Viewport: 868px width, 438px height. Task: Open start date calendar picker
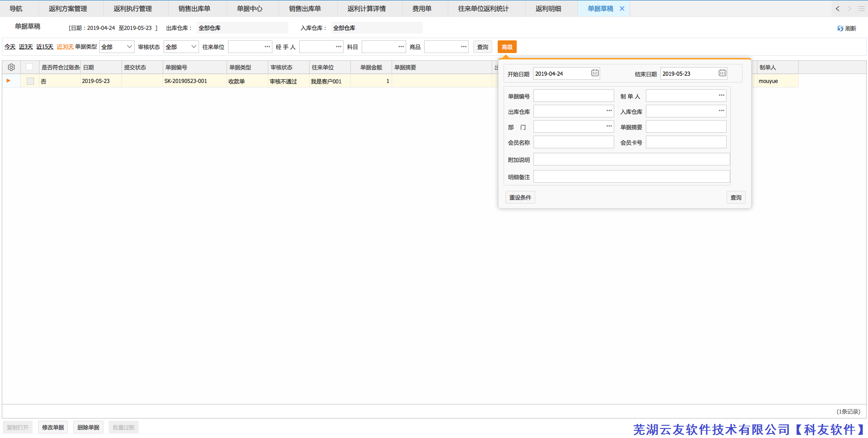(595, 73)
